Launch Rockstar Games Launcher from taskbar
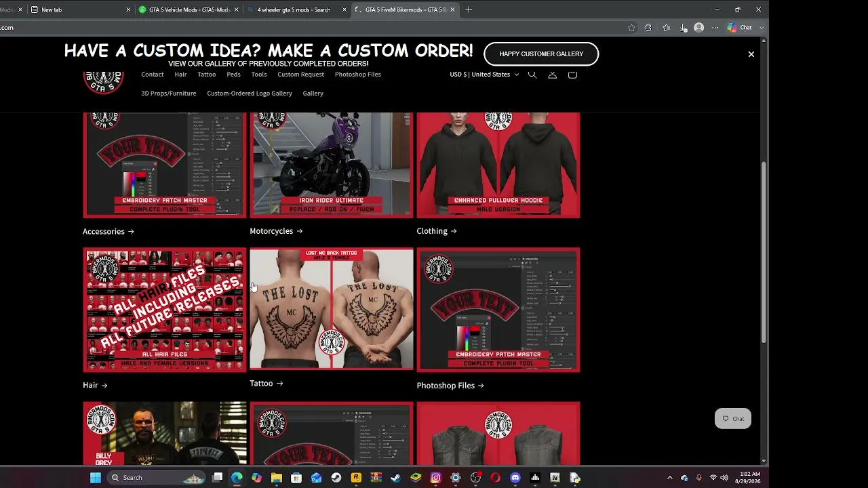 (356, 478)
